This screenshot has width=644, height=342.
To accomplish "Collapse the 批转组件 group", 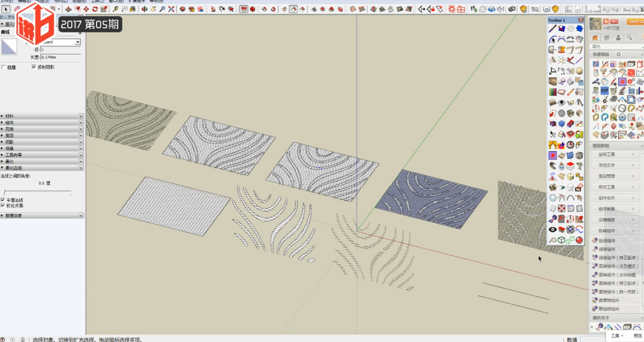I will point(616,230).
